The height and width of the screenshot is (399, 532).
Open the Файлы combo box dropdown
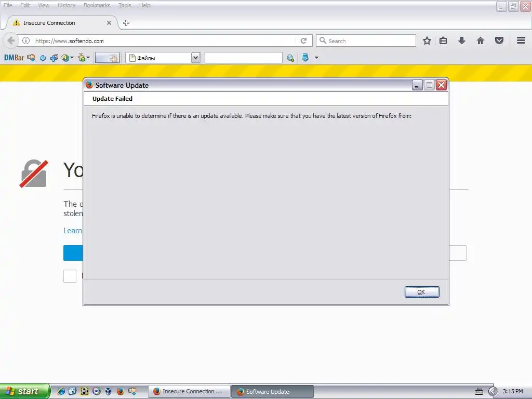[195, 58]
